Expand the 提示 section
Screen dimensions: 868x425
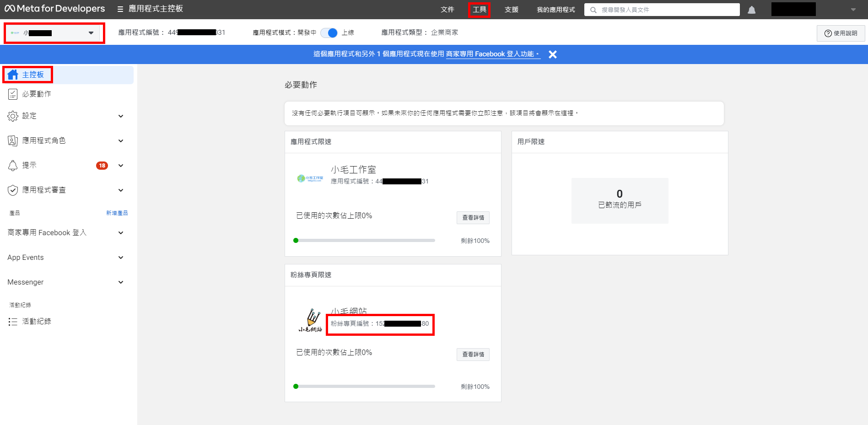[x=121, y=166]
